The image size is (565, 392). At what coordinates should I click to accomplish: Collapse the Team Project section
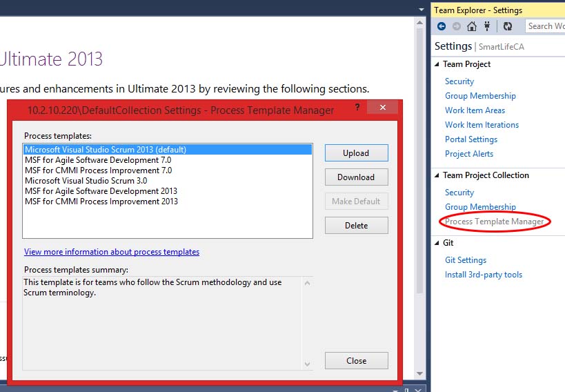[x=437, y=64]
